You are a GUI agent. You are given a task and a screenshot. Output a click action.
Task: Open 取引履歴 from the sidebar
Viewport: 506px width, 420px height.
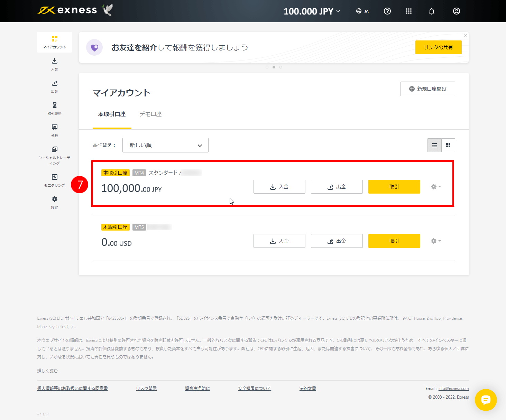pos(54,109)
